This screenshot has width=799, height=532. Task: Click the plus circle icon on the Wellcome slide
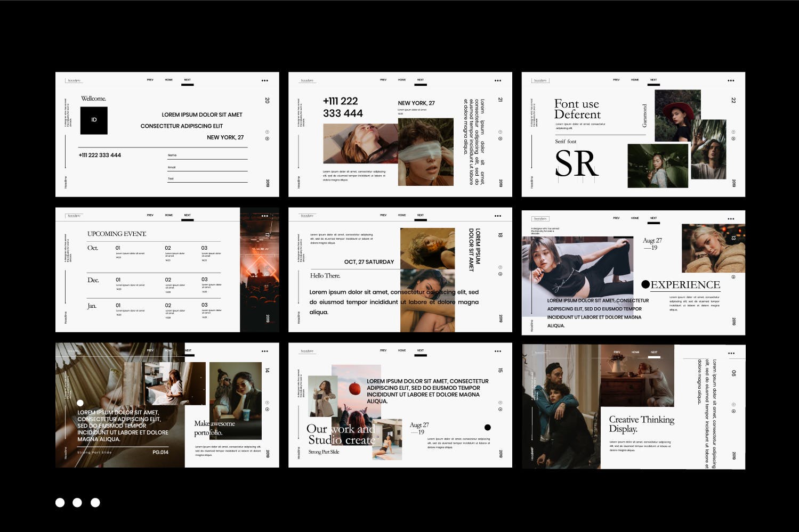tap(267, 132)
